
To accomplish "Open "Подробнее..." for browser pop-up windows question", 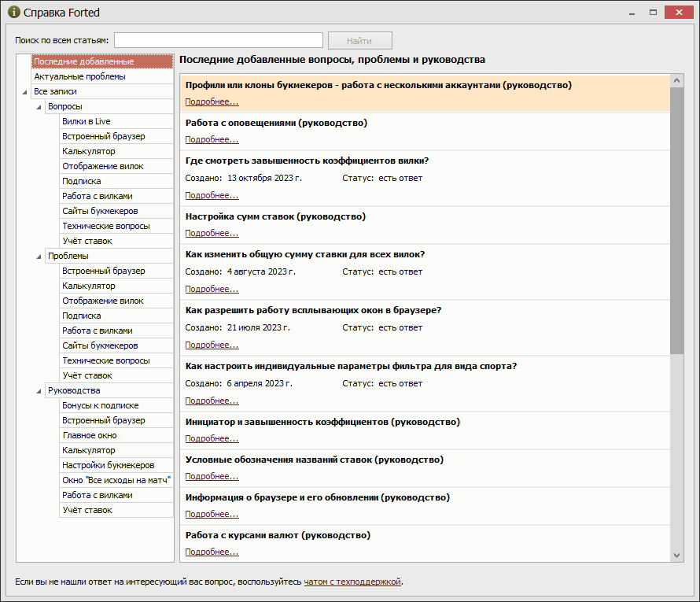I will (x=212, y=345).
